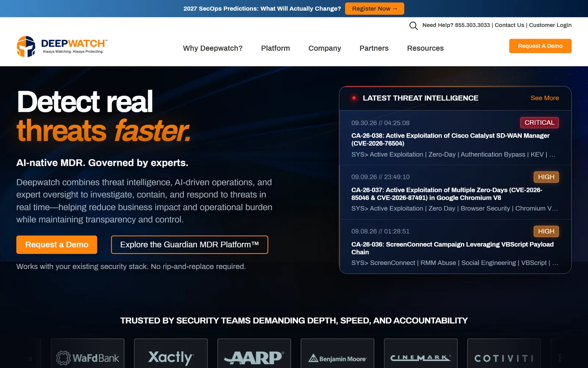Click the HIGH badge on CA-26-037
Screen dimensions: 588x368
546,177
